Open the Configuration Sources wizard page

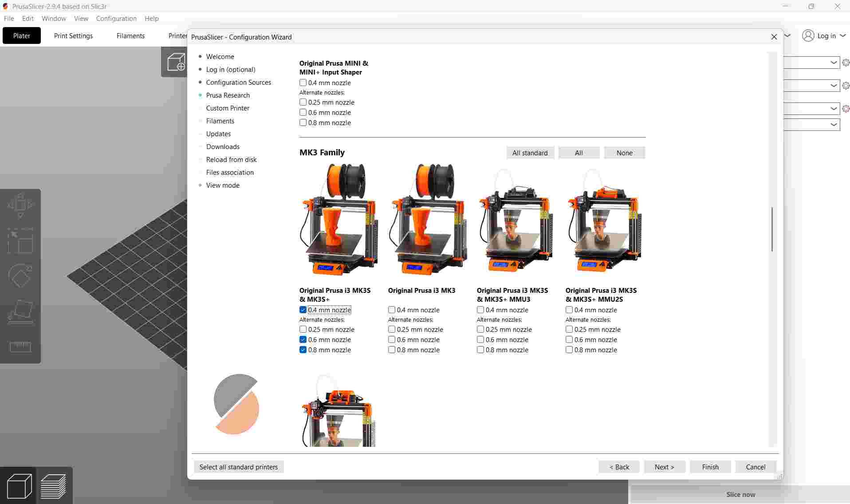click(x=239, y=82)
